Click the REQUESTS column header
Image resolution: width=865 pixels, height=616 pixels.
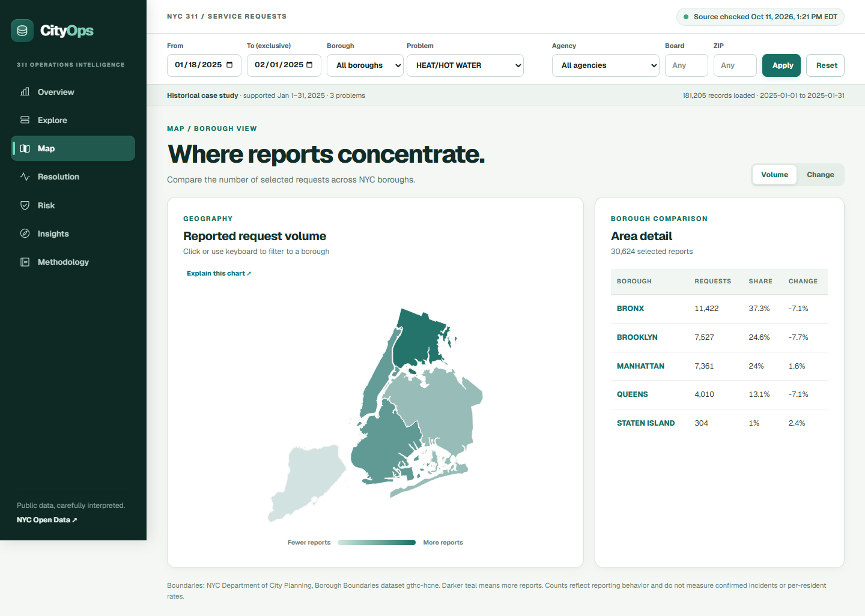click(x=712, y=281)
